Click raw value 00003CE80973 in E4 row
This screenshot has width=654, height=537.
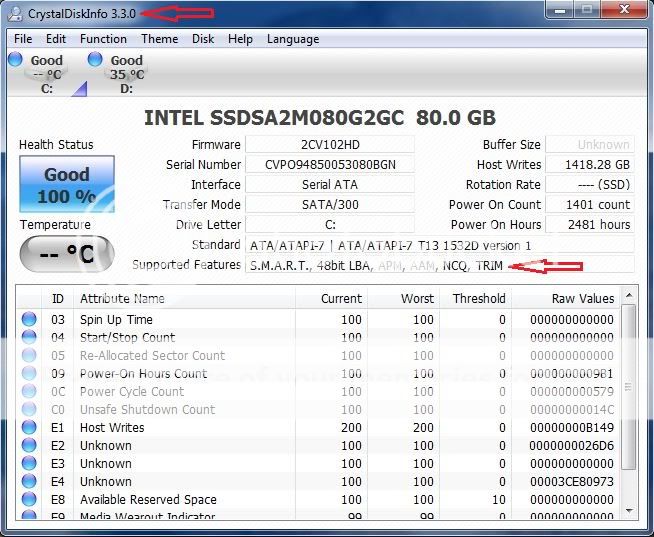[572, 481]
